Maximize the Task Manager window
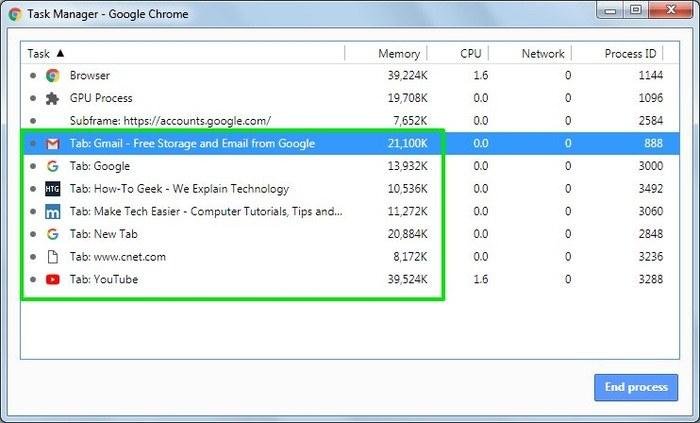Screen dimensions: 700x423 (x=636, y=10)
